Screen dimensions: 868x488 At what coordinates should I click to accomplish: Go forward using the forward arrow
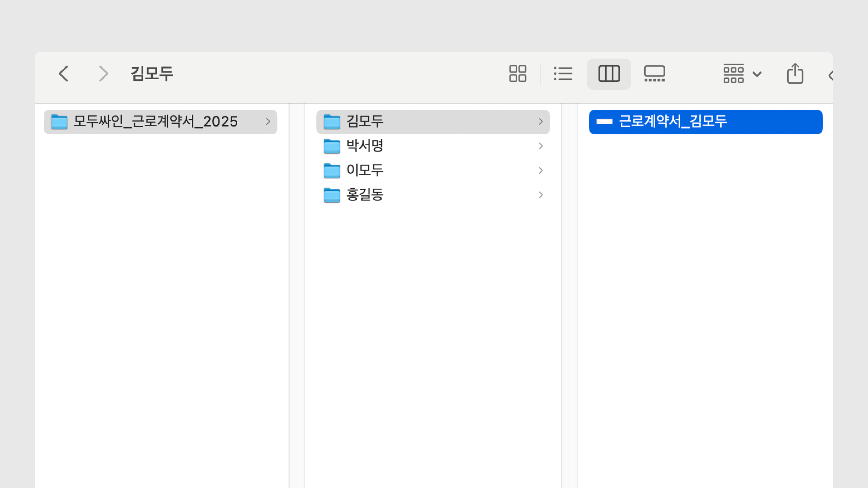click(x=104, y=74)
